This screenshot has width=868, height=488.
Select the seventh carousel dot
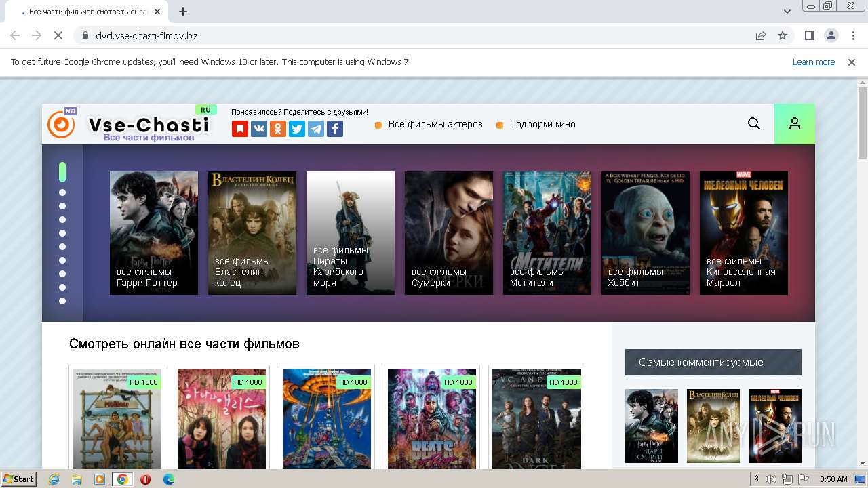pos(62,260)
